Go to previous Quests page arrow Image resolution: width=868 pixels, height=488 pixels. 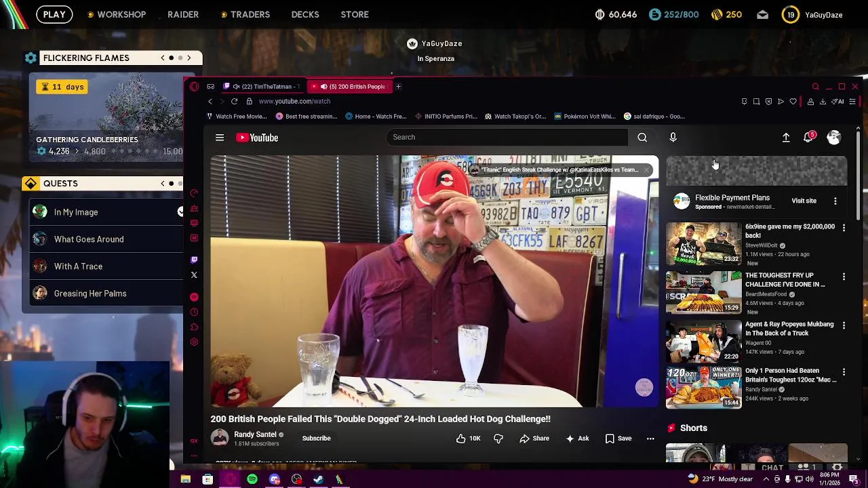tap(163, 184)
